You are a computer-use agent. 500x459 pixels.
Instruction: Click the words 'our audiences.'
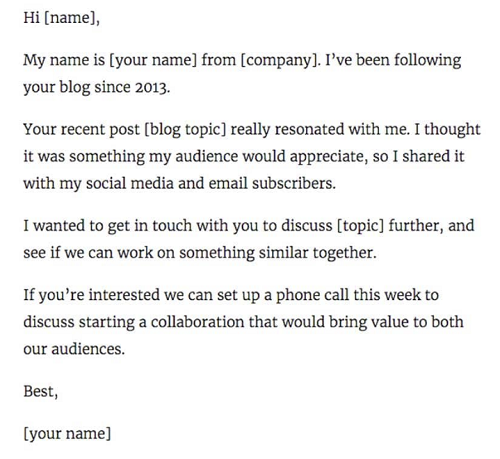[x=74, y=349]
